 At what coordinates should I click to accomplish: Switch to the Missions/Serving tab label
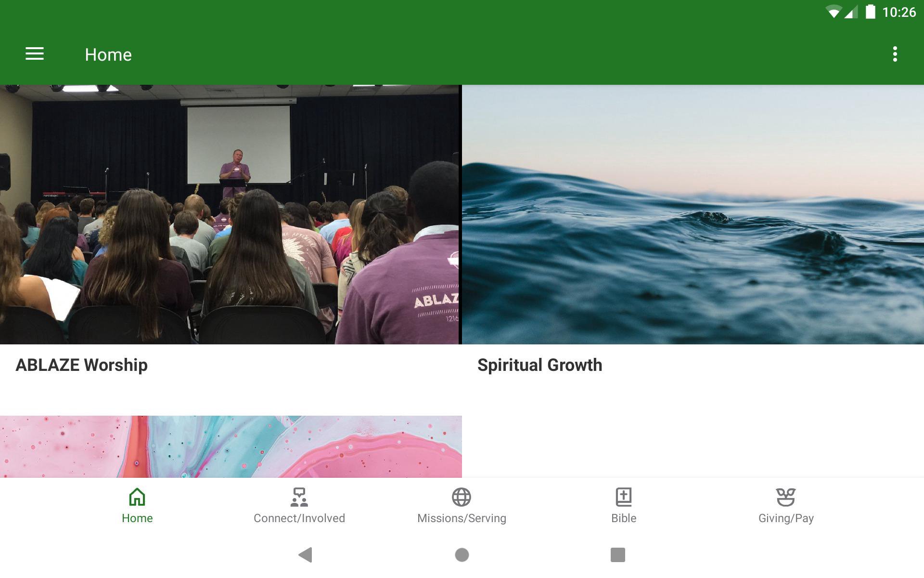tap(462, 518)
